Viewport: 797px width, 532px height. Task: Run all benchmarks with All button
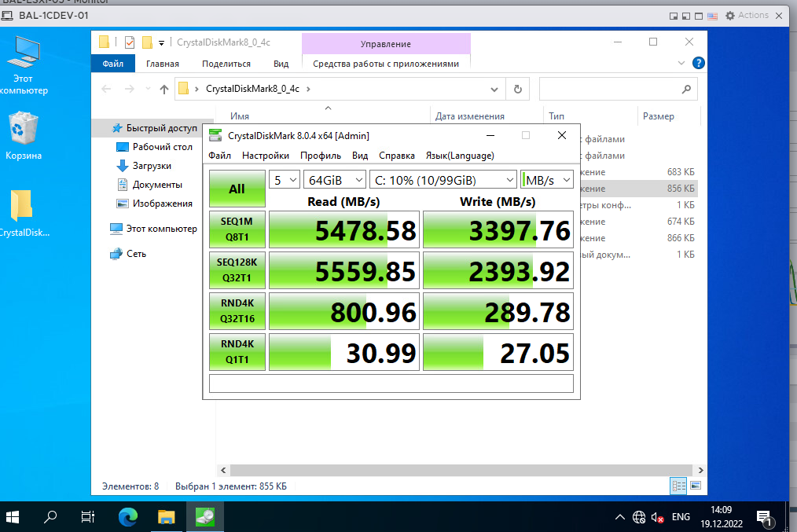(237, 188)
